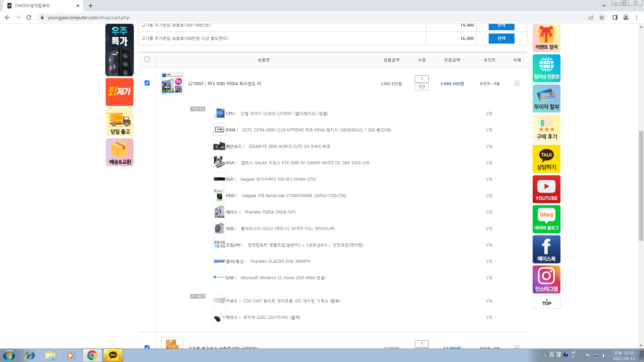The width and height of the screenshot is (644, 362).
Task: Go back to previous page
Action: 7,17
